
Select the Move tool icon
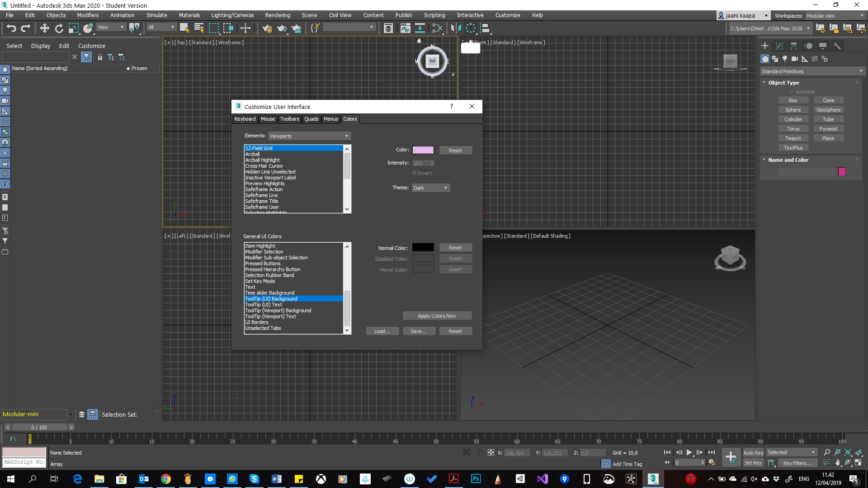(44, 28)
